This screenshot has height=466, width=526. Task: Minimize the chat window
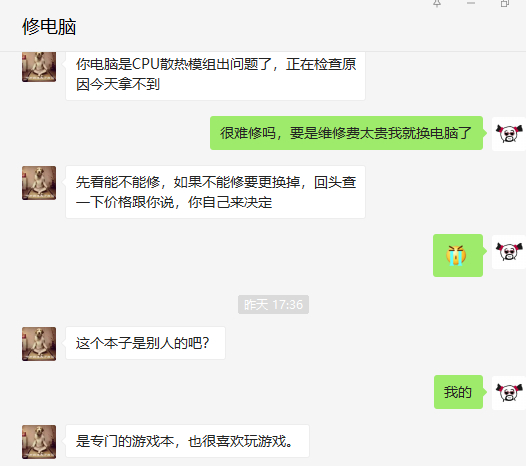click(471, 3)
